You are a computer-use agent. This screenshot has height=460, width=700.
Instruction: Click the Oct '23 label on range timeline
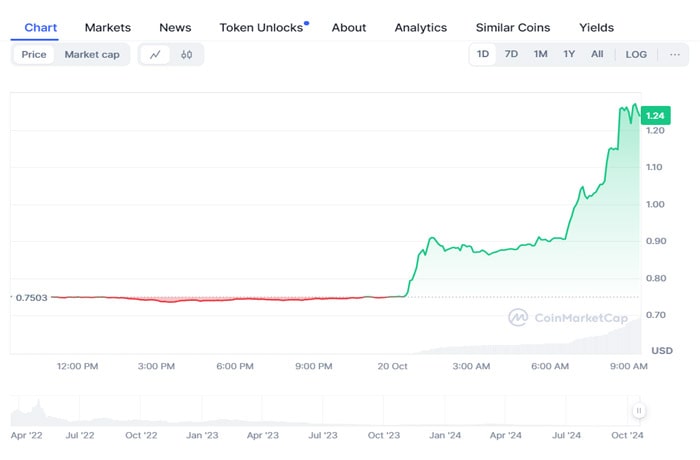[x=384, y=435]
